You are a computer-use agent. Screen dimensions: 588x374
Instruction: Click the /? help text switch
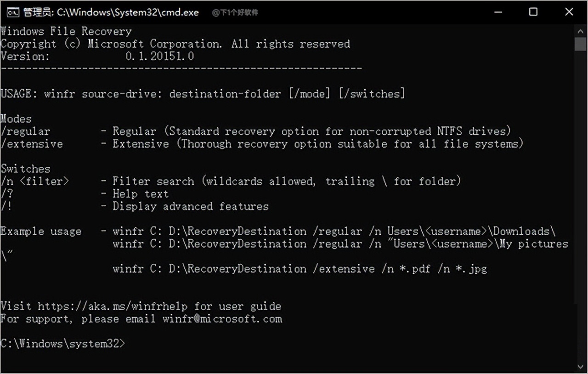7,194
